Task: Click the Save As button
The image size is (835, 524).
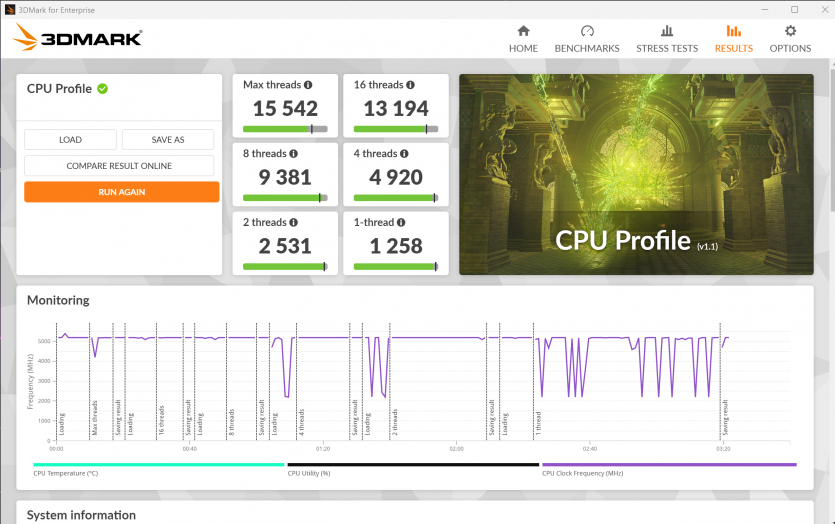Action: tap(168, 140)
